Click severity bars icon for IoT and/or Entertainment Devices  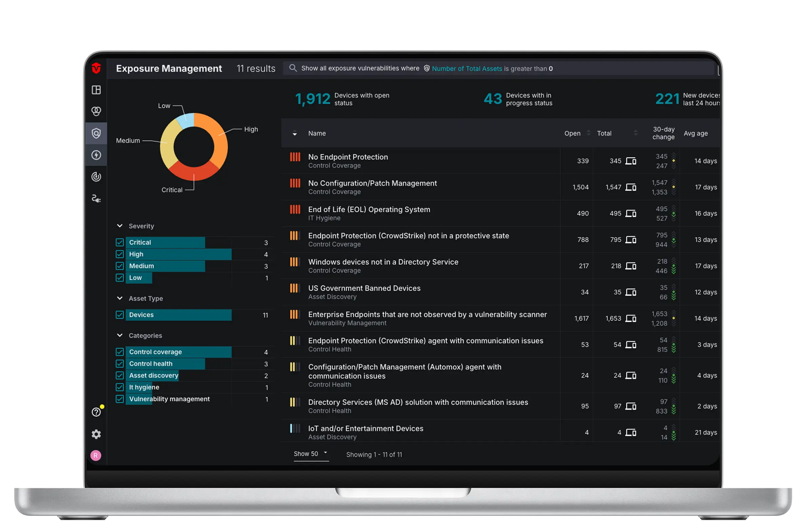[x=295, y=428]
